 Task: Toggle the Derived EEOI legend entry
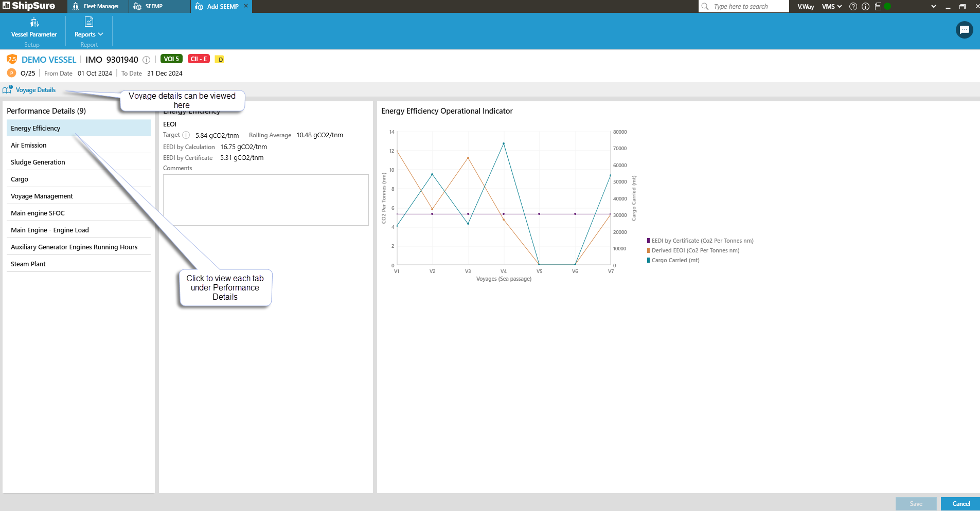693,250
